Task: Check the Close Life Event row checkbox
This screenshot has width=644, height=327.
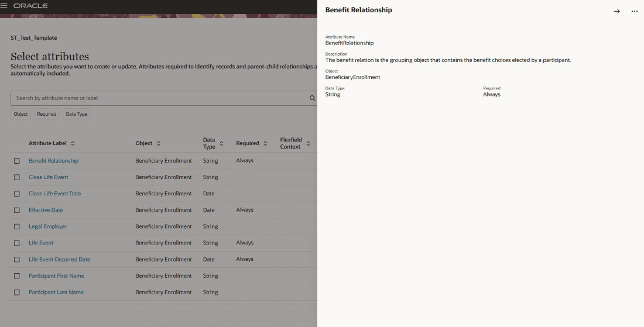Action: click(17, 177)
